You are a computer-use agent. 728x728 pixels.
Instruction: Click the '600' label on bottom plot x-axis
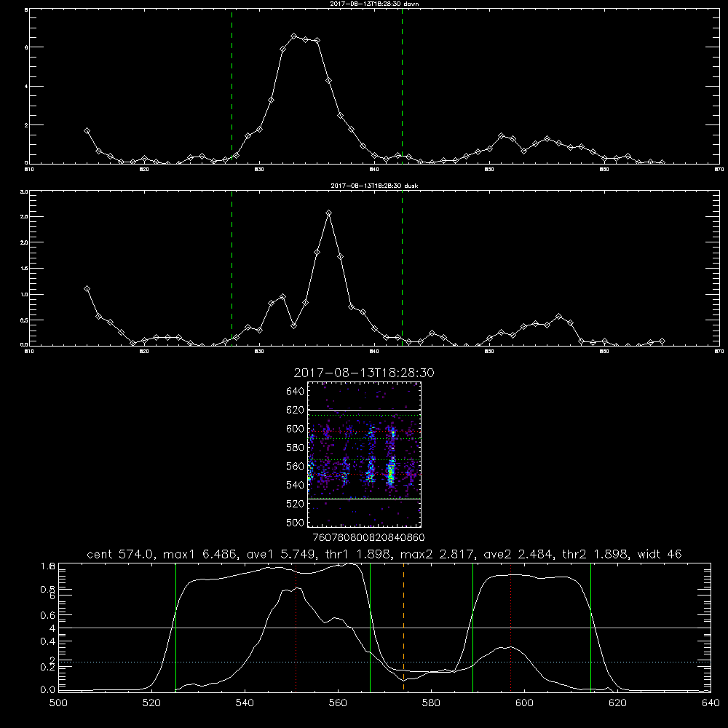(x=524, y=703)
